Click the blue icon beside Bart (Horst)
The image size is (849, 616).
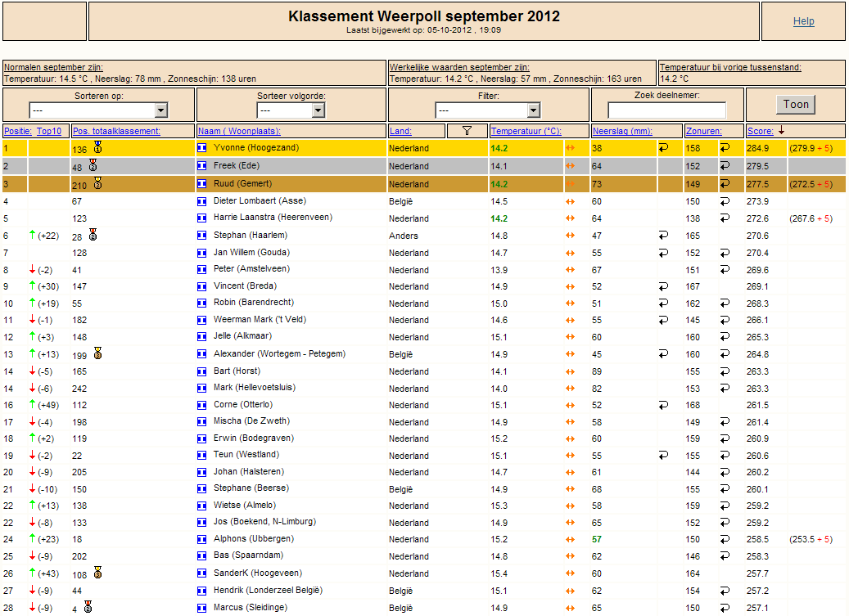pos(202,371)
